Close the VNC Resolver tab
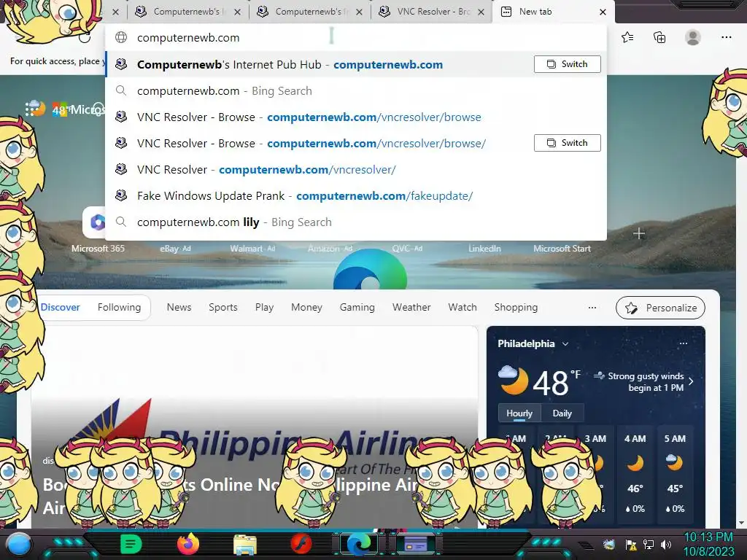Viewport: 747px width, 560px height. click(x=481, y=12)
